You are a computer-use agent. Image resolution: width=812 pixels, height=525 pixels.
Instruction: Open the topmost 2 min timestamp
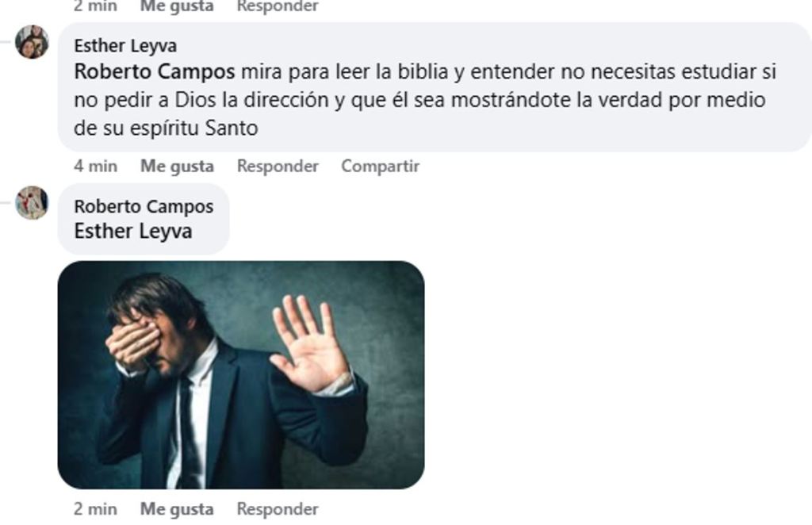click(x=95, y=6)
